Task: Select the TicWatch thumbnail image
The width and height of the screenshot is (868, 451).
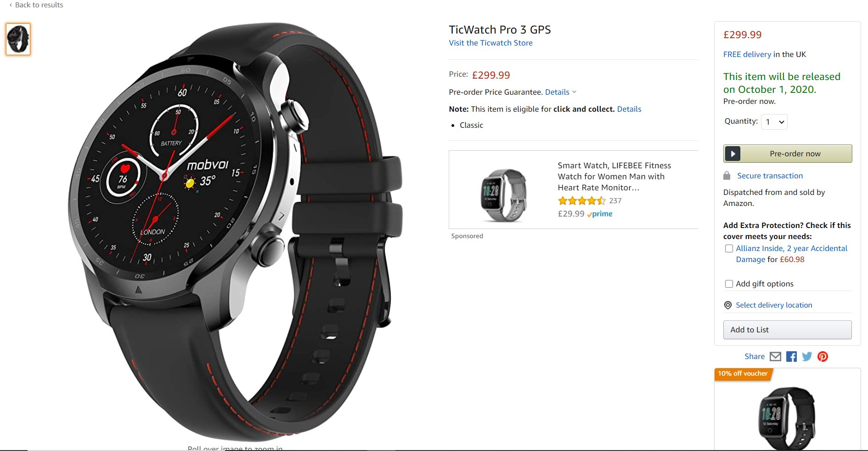Action: point(18,39)
